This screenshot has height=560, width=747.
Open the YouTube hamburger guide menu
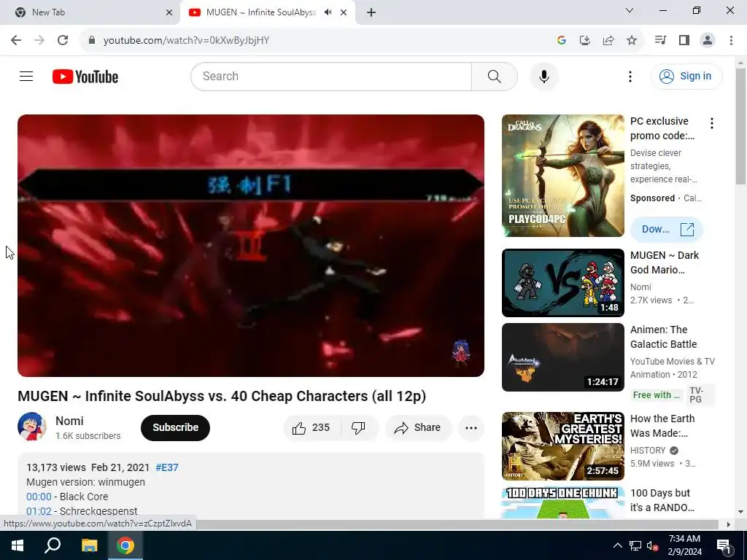point(26,76)
